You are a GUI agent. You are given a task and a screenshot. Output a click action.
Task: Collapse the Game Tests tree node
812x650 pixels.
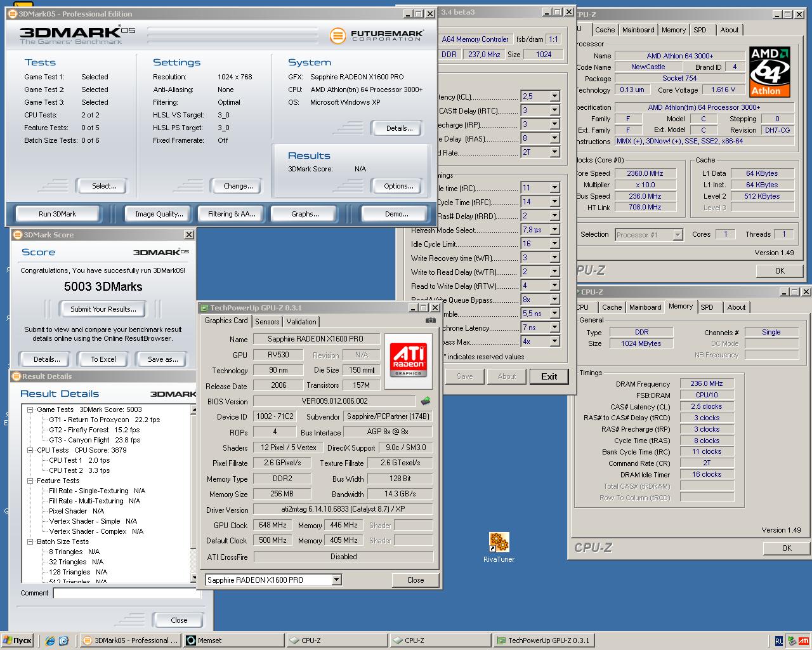point(30,409)
